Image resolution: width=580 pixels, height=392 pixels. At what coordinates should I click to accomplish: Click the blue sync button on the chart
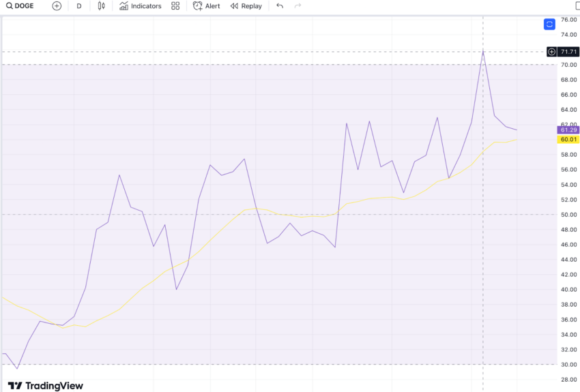(549, 25)
